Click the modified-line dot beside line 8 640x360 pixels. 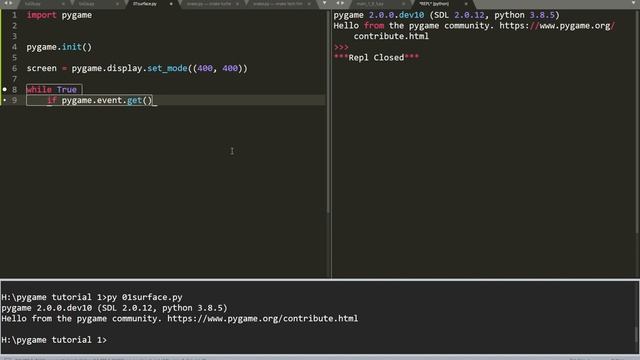5,89
